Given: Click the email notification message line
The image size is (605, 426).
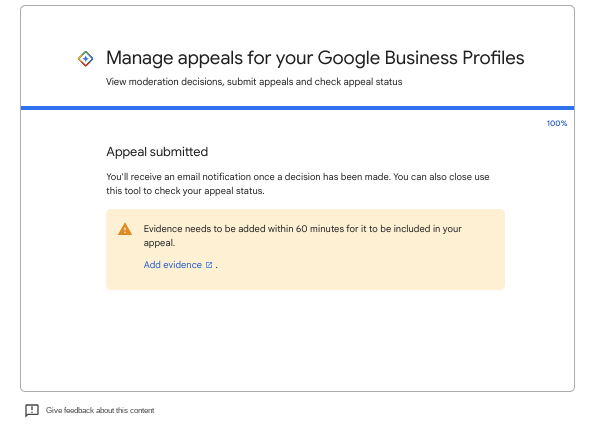Looking at the screenshot, I should (297, 177).
